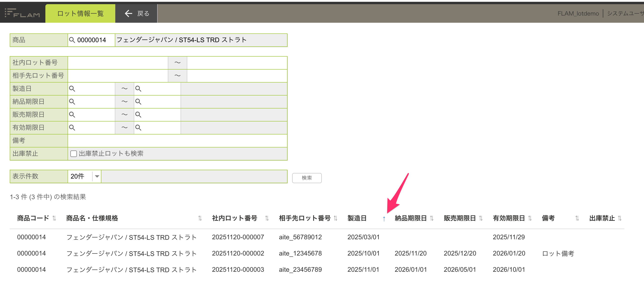Click the ロット備考 remark cell
This screenshot has height=294, width=644.
(x=558, y=253)
